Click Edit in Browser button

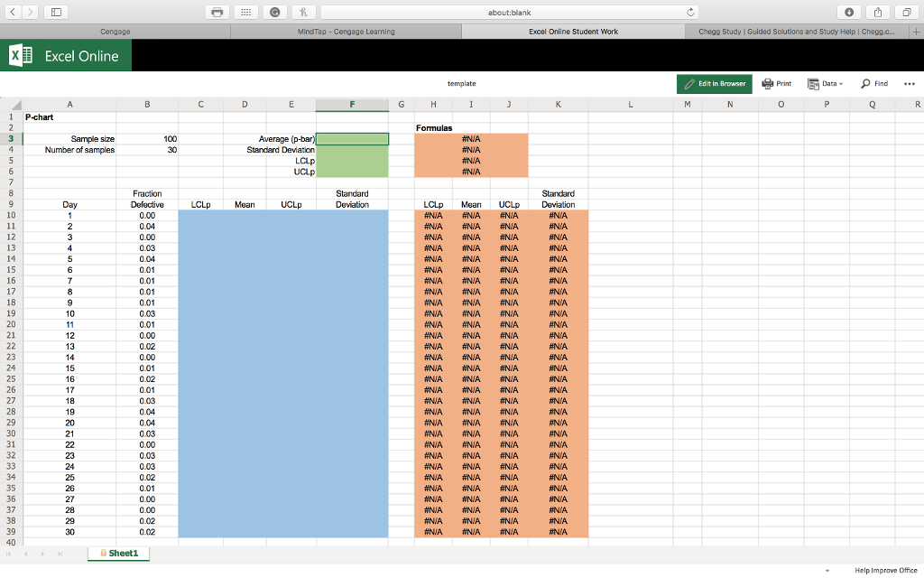point(715,84)
